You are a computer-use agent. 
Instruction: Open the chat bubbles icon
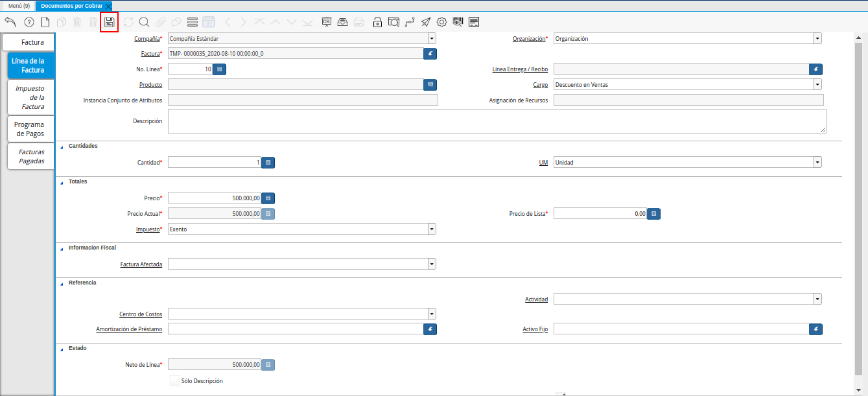pyautogui.click(x=176, y=22)
